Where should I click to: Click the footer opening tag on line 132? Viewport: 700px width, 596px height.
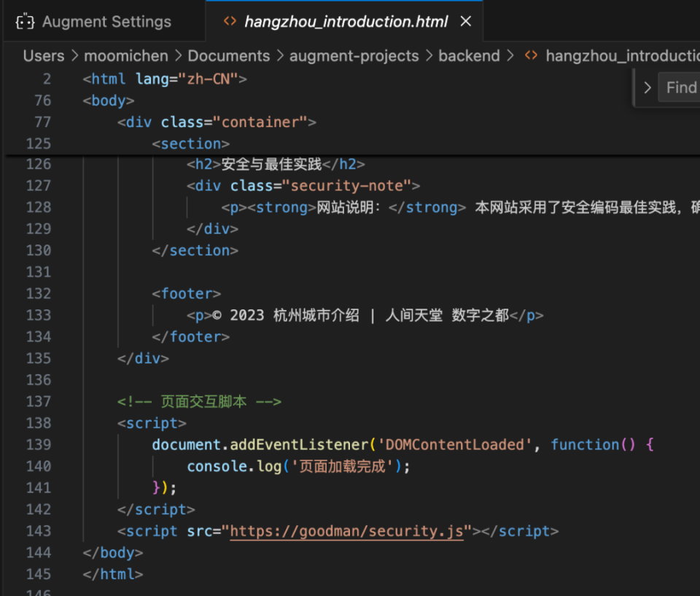187,293
